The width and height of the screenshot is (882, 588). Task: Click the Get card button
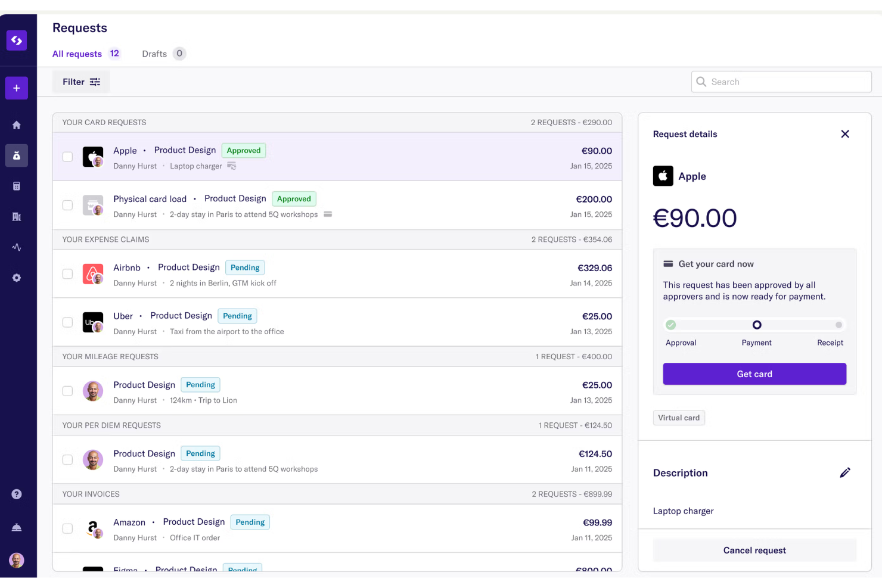click(x=754, y=374)
